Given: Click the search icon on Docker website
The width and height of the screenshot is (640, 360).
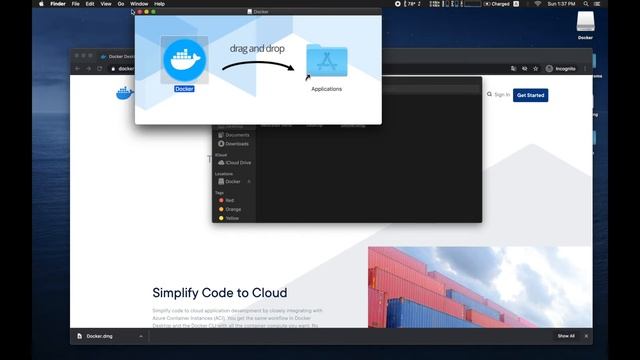Looking at the screenshot, I should pos(489,94).
